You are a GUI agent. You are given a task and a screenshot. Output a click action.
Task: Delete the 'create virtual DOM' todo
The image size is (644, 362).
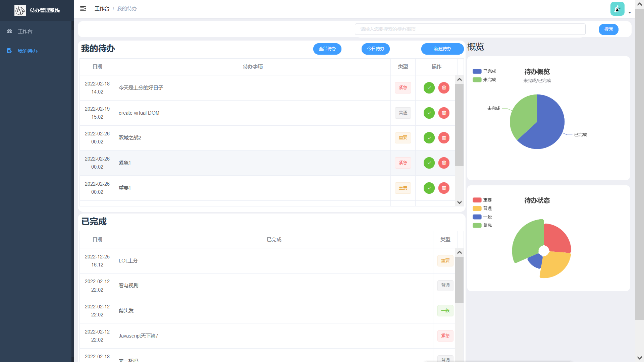click(444, 113)
